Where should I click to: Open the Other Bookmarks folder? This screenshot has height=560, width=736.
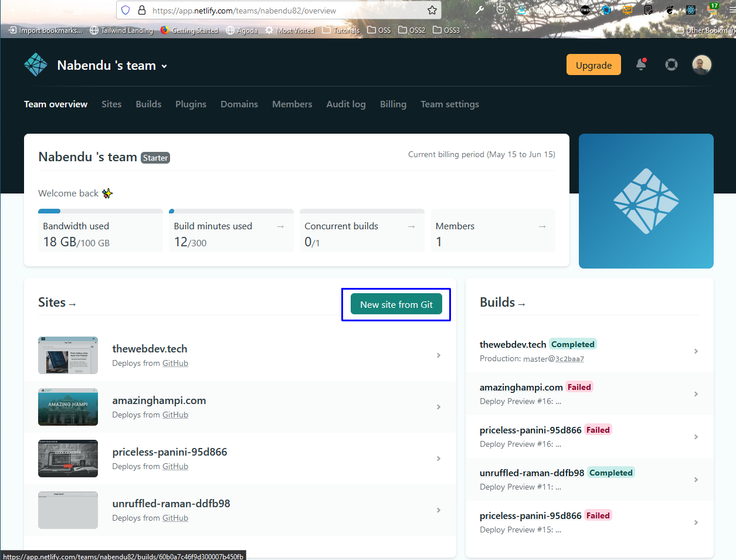705,30
